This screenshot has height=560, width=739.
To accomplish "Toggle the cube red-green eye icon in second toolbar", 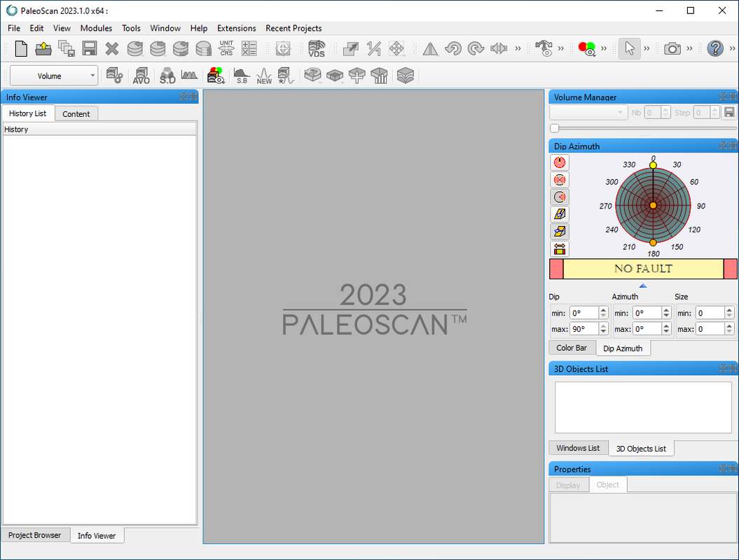I will pos(216,76).
